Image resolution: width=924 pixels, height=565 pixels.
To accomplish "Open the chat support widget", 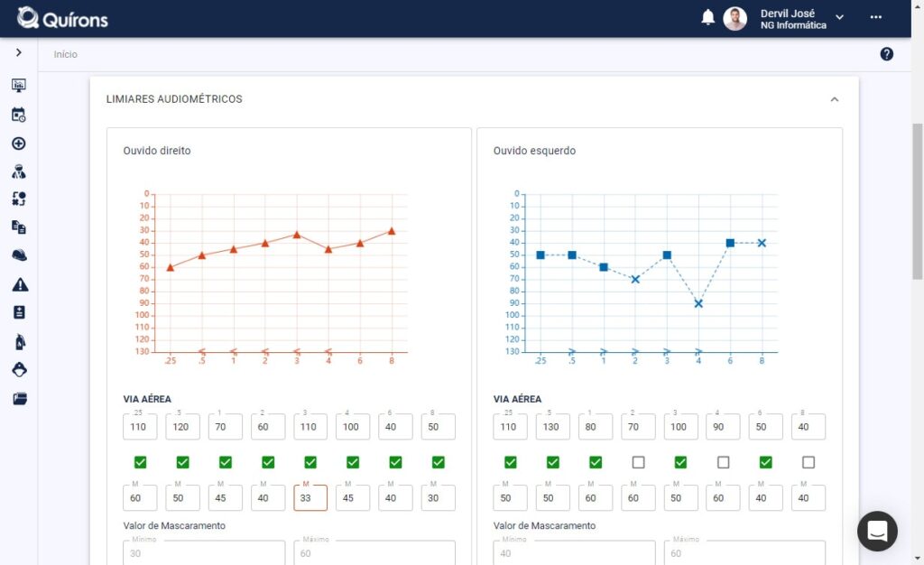I will [x=877, y=531].
